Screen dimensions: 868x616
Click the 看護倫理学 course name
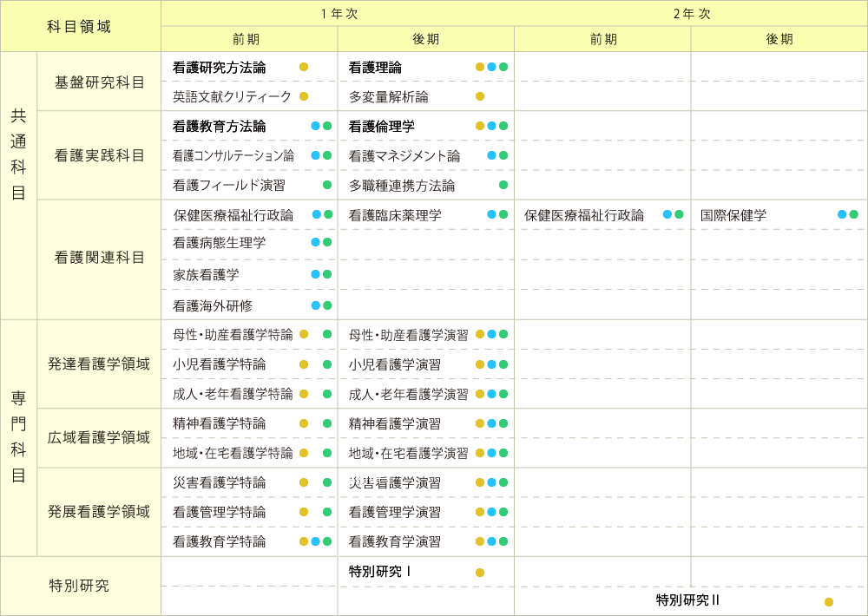click(x=382, y=126)
